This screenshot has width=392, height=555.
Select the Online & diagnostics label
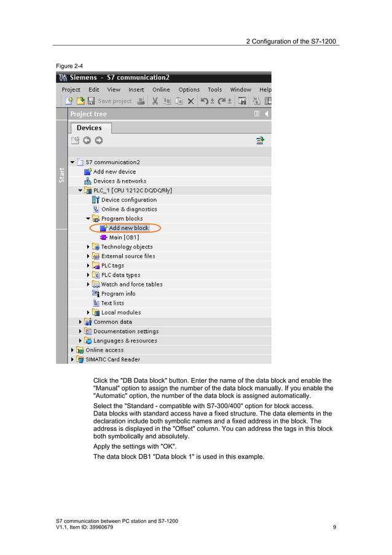(129, 209)
